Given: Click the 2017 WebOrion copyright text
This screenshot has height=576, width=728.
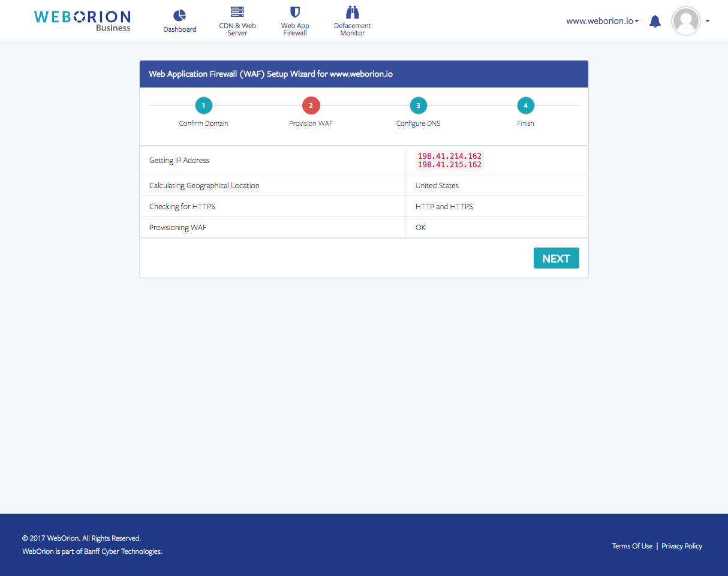Looking at the screenshot, I should (82, 538).
